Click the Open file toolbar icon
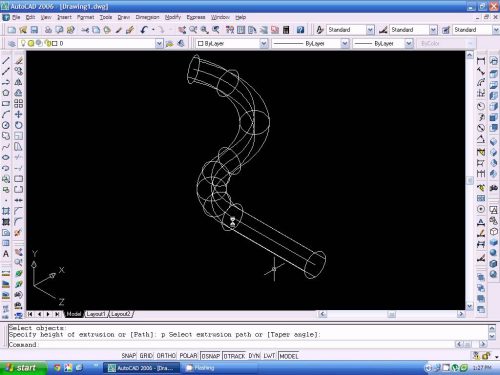This screenshot has height=375, width=500. [23, 30]
